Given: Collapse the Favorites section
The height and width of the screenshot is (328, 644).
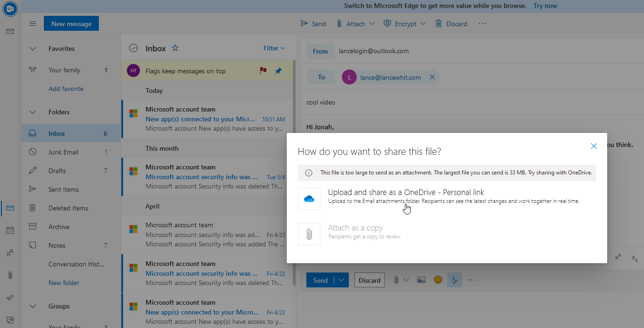Looking at the screenshot, I should click(33, 49).
